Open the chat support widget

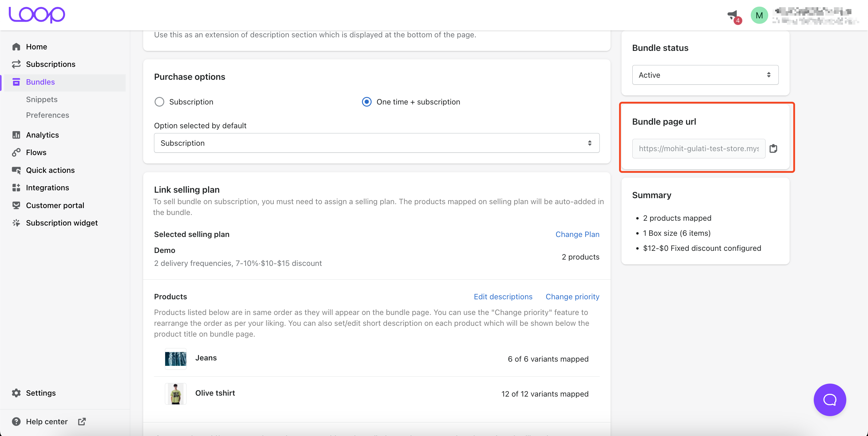[830, 400]
